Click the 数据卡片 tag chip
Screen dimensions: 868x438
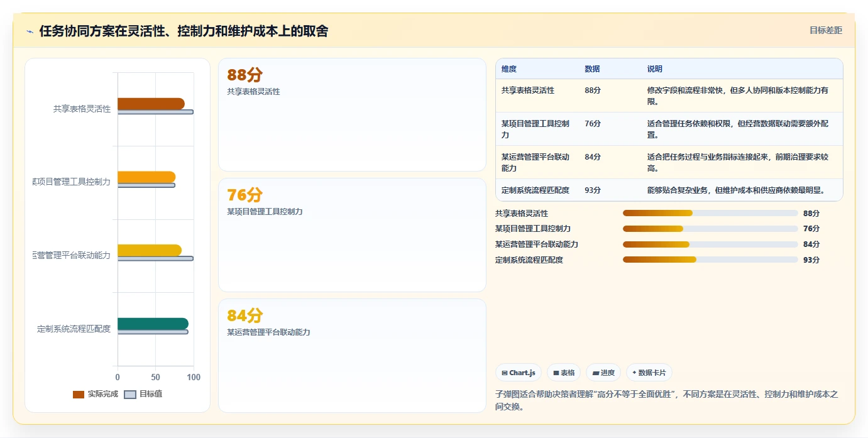(649, 373)
